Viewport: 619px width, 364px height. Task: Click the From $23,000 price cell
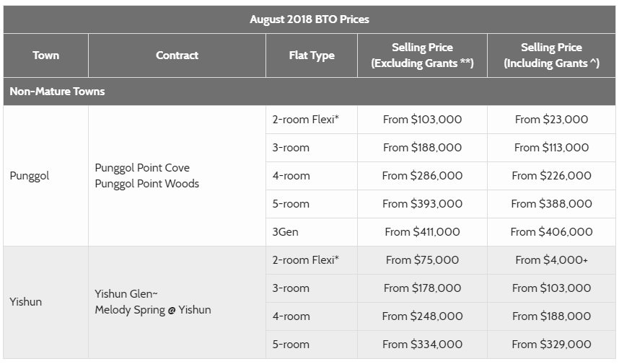(x=551, y=120)
